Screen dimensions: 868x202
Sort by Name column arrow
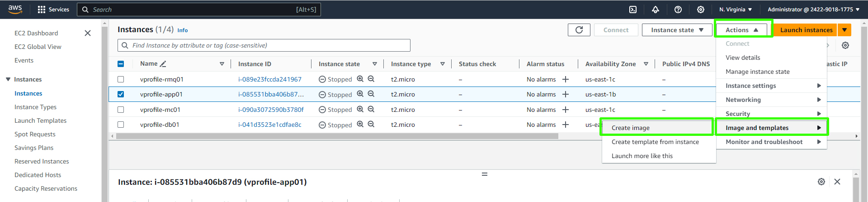[x=222, y=64]
